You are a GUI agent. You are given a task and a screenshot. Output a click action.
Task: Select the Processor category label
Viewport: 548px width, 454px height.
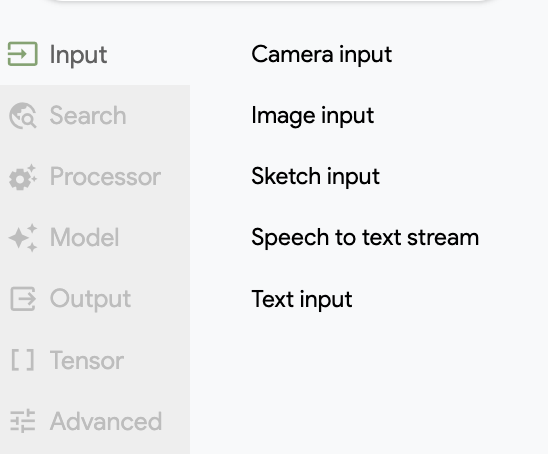105,176
